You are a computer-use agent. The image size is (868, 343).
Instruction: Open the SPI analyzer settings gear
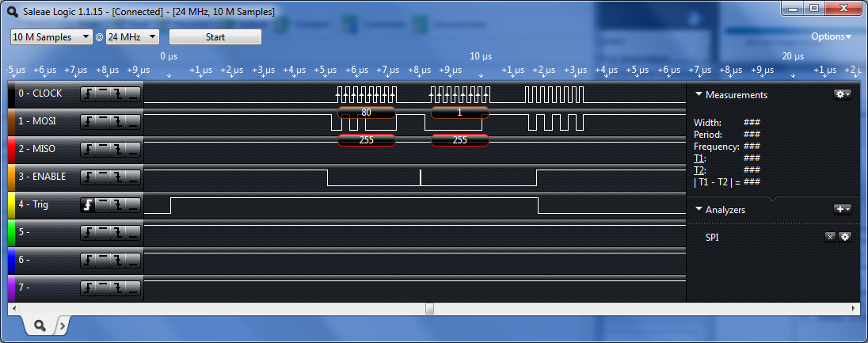coord(844,237)
